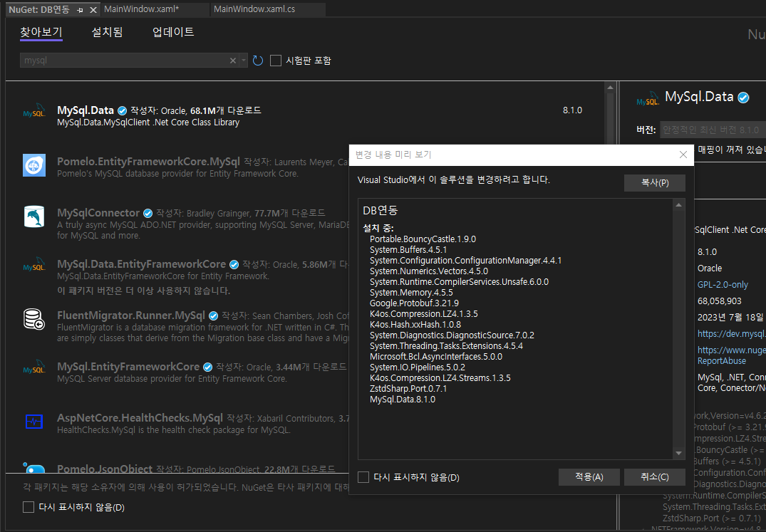Image resolution: width=766 pixels, height=532 pixels.
Task: Click scroll-up arrow in preview dialog list
Action: click(678, 205)
